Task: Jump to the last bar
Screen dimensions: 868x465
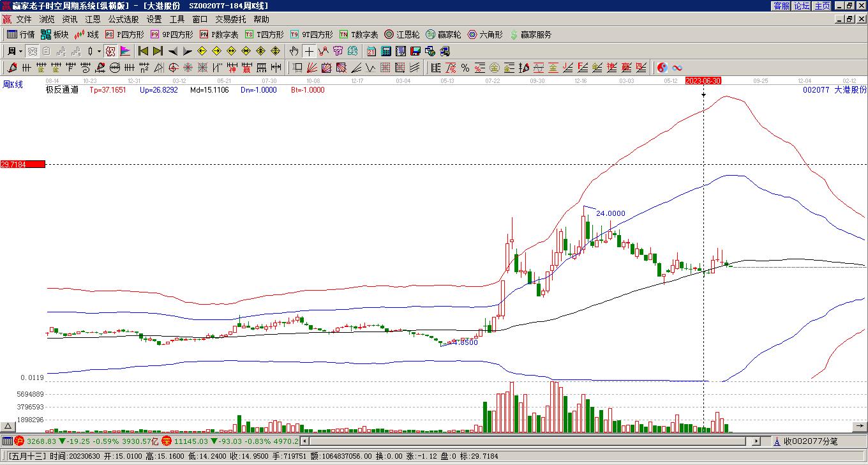Action: coord(158,51)
